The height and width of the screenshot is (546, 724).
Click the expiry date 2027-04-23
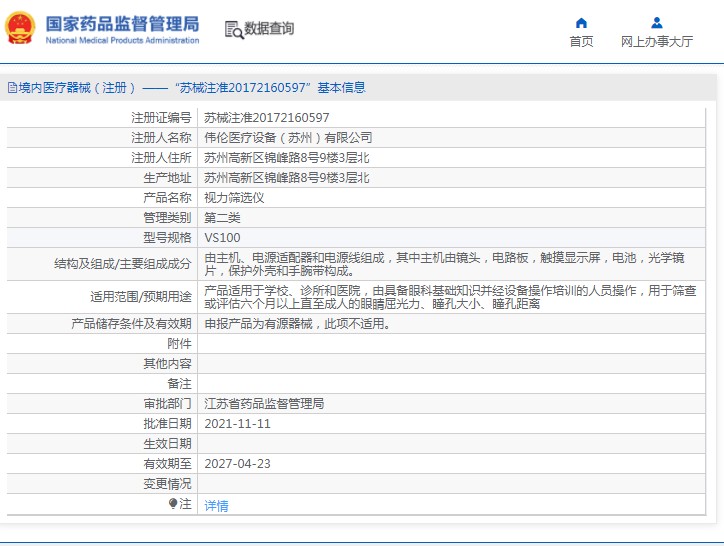pos(237,464)
